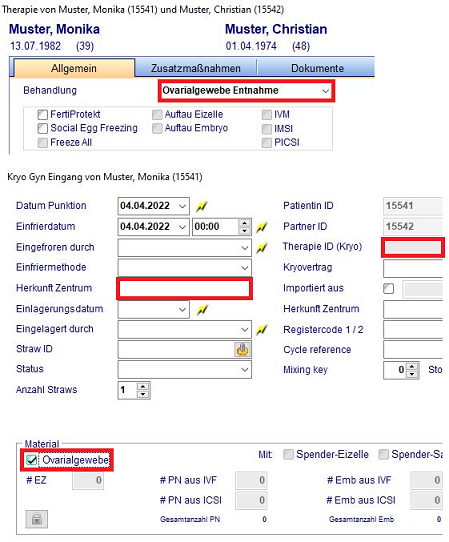Viewport: 449px width, 542px height.
Task: Click the lock icon in Material section
Action: (37, 519)
